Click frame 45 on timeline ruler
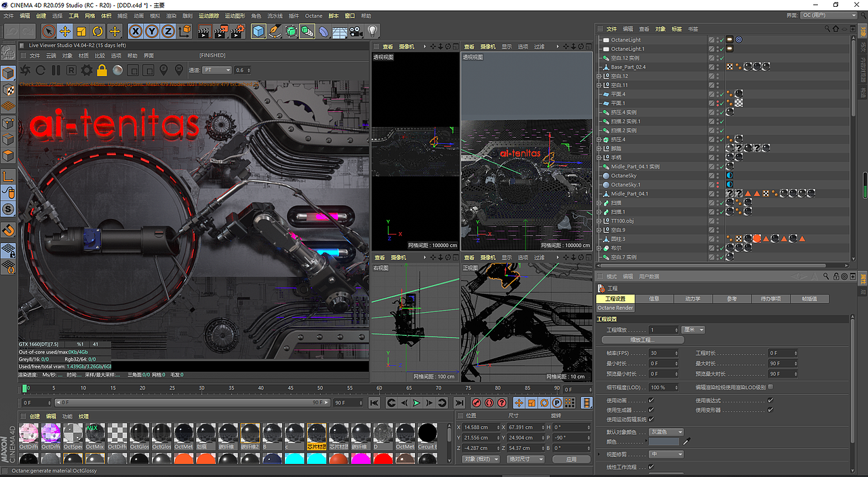868x477 pixels. tap(291, 389)
